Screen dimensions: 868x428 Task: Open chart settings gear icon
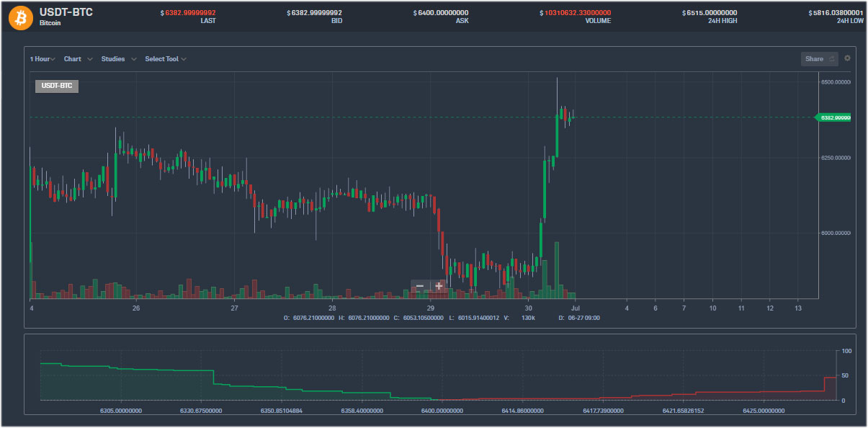click(x=847, y=58)
